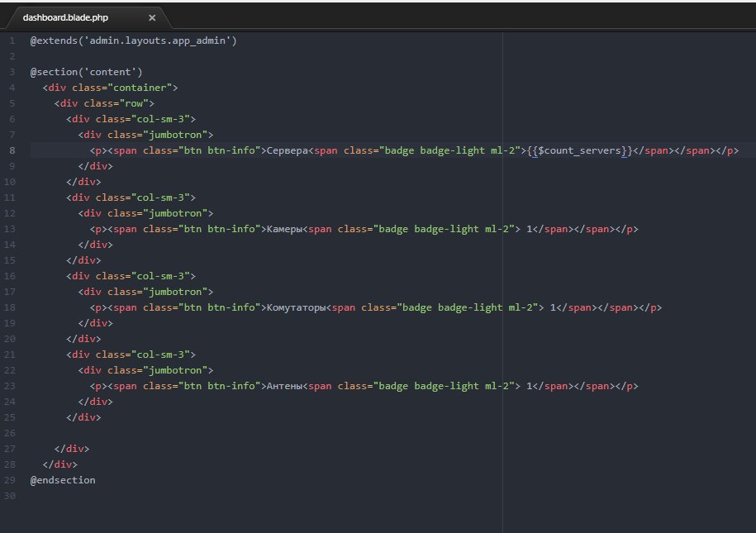Click the @section('content') directive
756x533 pixels.
(86, 72)
